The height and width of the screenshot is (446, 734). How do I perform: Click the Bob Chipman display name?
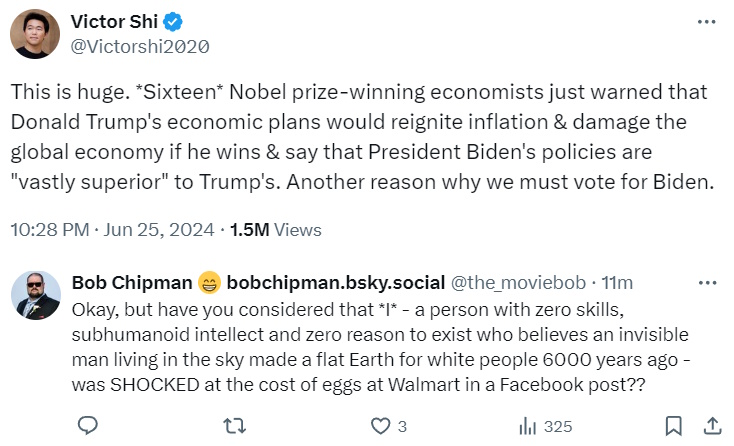coord(131,281)
